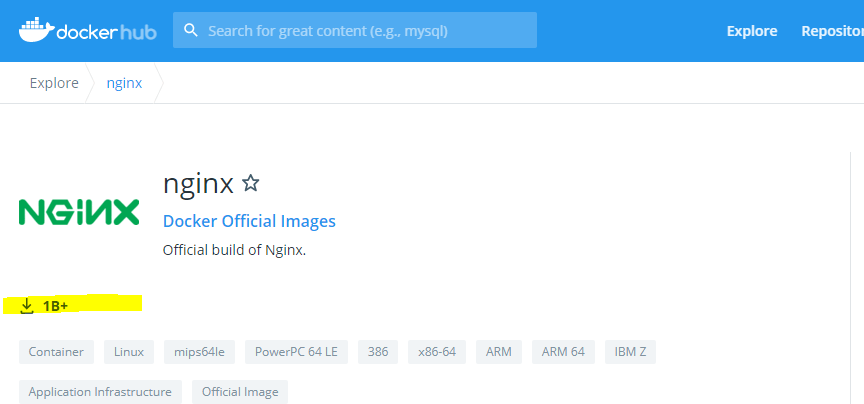Screen dimensions: 864x404
Task: Open Repositories in the top navigation
Action: (x=832, y=31)
